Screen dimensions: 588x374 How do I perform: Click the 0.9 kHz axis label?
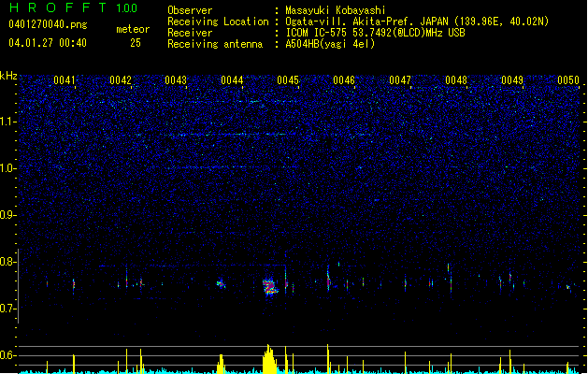(x=8, y=215)
